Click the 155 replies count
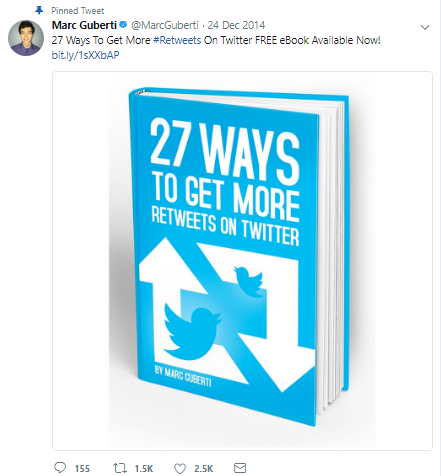This screenshot has height=476, width=441. [82, 468]
